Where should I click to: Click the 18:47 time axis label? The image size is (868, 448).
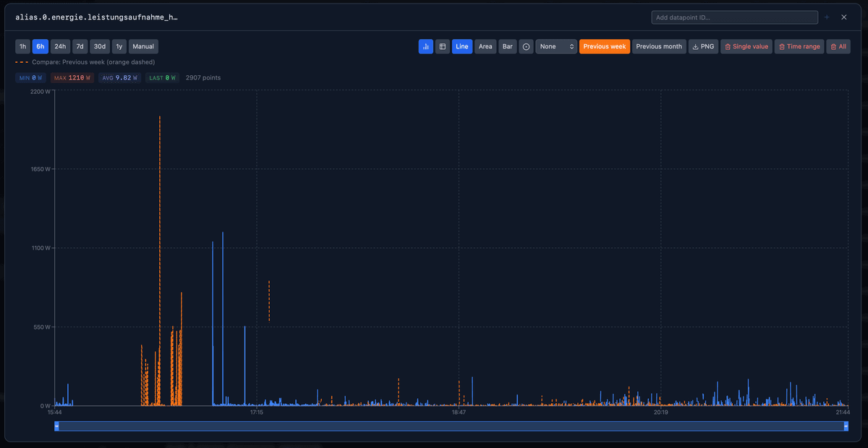459,413
